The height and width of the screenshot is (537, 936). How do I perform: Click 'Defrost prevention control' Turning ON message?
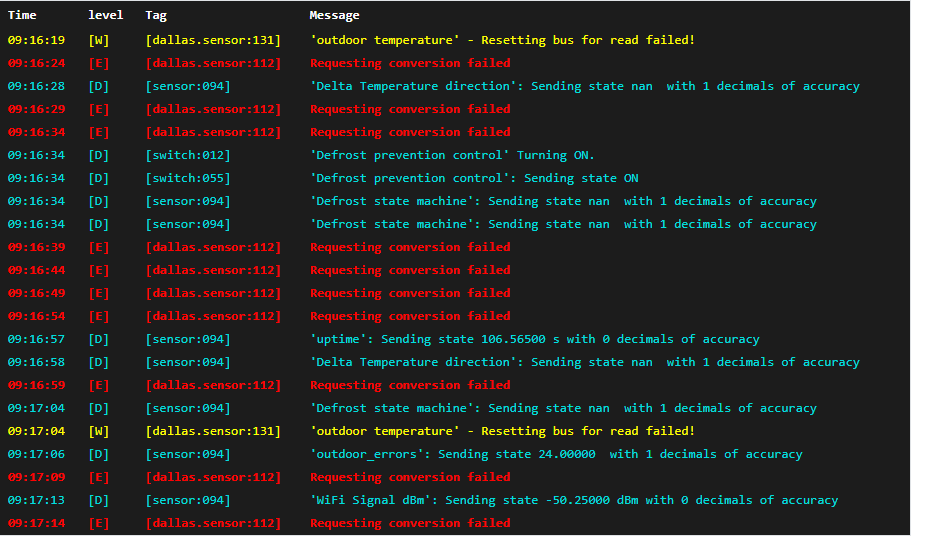[x=452, y=155]
